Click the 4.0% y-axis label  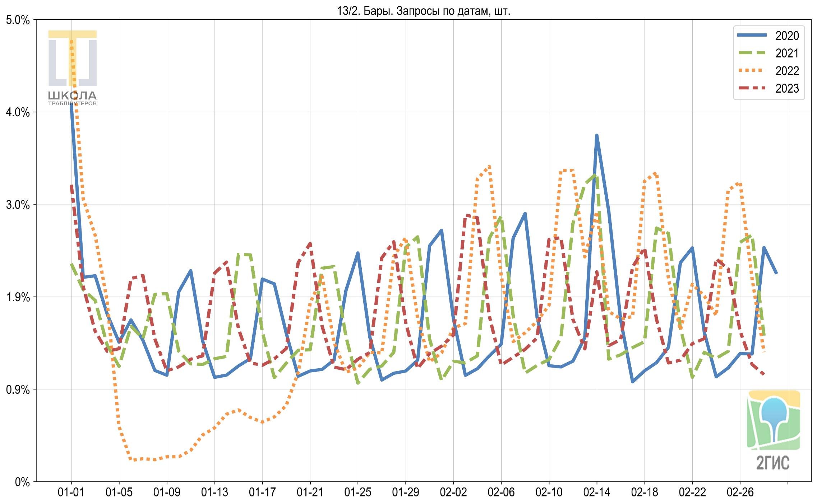(18, 112)
